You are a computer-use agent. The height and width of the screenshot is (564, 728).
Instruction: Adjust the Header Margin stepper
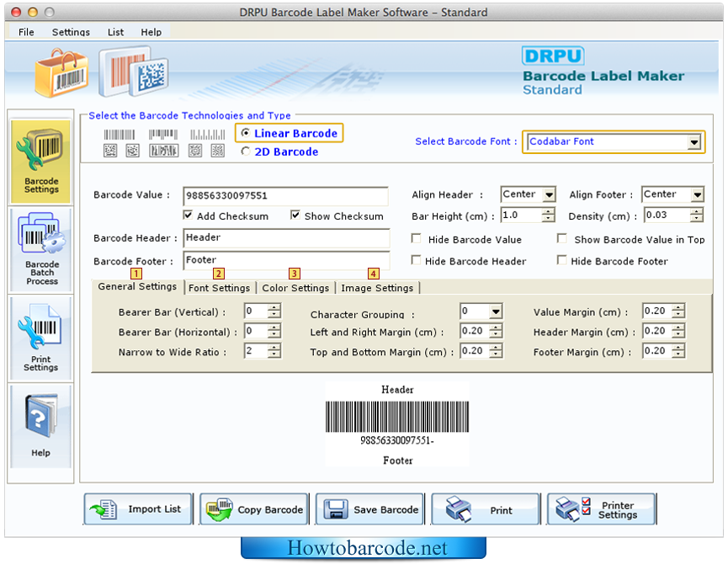(678, 331)
